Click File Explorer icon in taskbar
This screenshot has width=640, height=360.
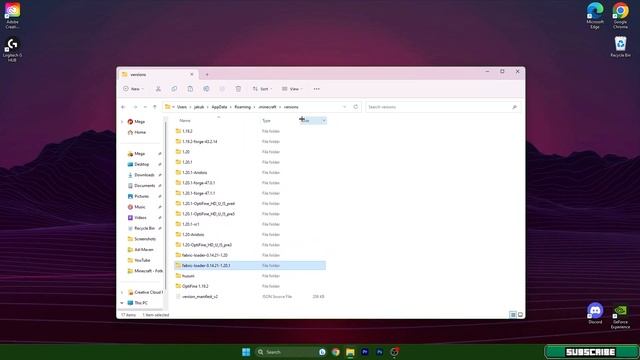coord(350,352)
